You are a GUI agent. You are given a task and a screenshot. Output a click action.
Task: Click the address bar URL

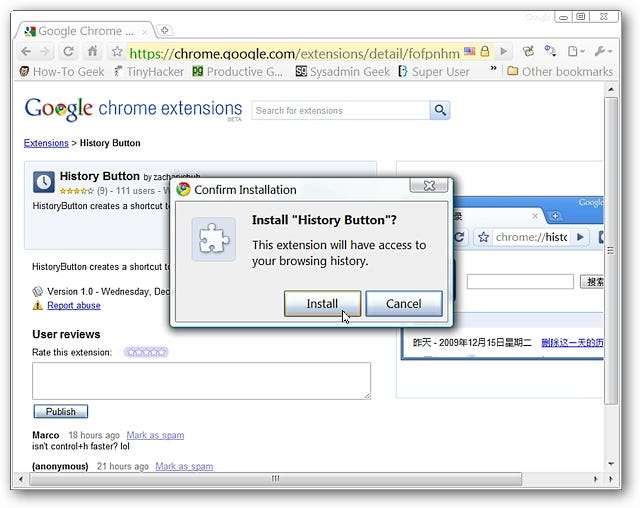tap(294, 53)
